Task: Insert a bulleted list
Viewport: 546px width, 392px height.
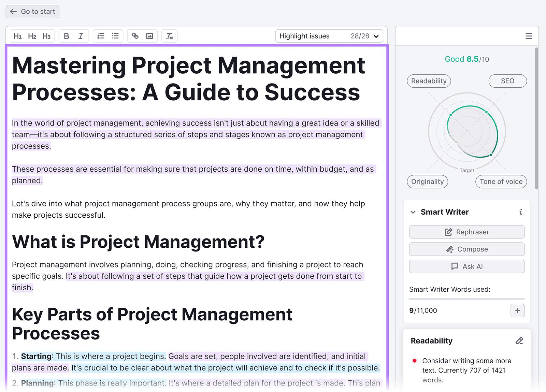Action: pyautogui.click(x=115, y=36)
